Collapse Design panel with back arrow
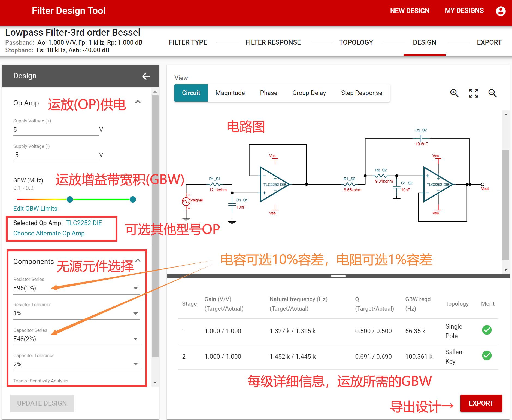 pyautogui.click(x=146, y=76)
